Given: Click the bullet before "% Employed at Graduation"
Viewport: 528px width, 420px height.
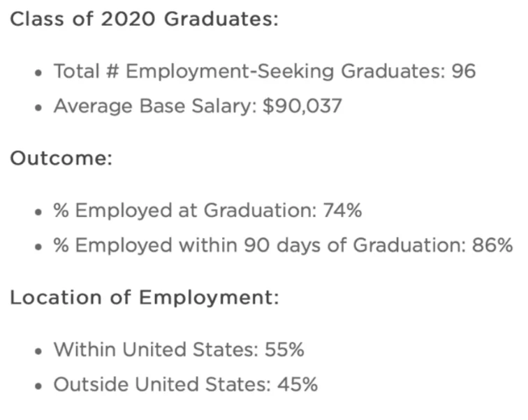Looking at the screenshot, I should point(38,211).
